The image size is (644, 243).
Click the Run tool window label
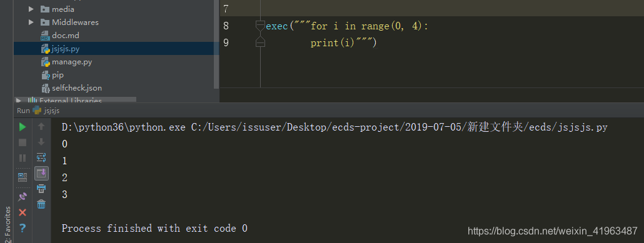coord(23,111)
